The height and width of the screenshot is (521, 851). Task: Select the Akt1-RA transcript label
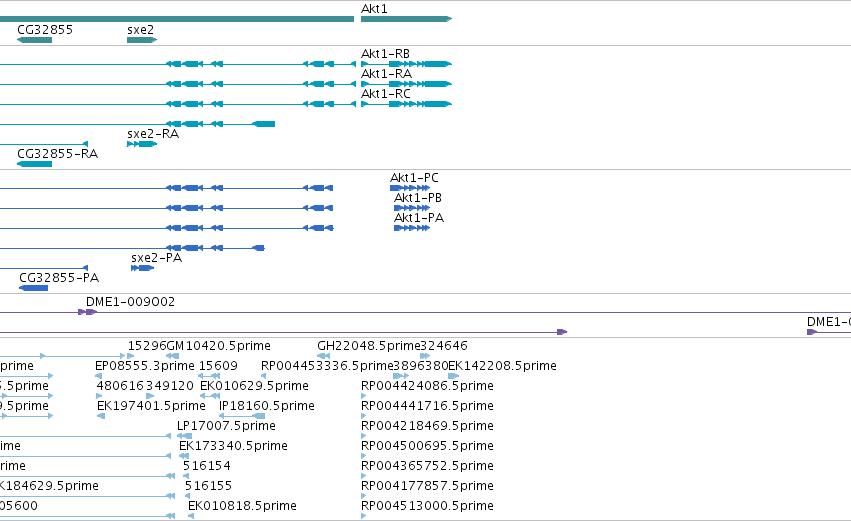point(386,74)
